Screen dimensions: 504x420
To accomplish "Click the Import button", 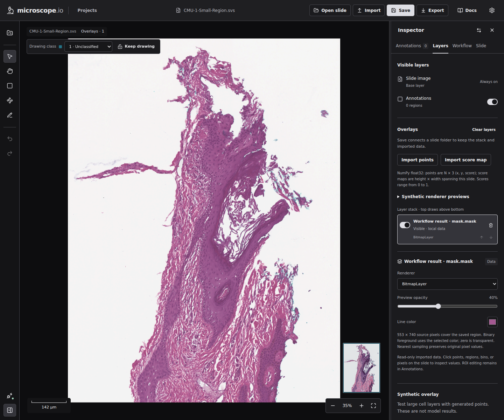I will [x=369, y=10].
